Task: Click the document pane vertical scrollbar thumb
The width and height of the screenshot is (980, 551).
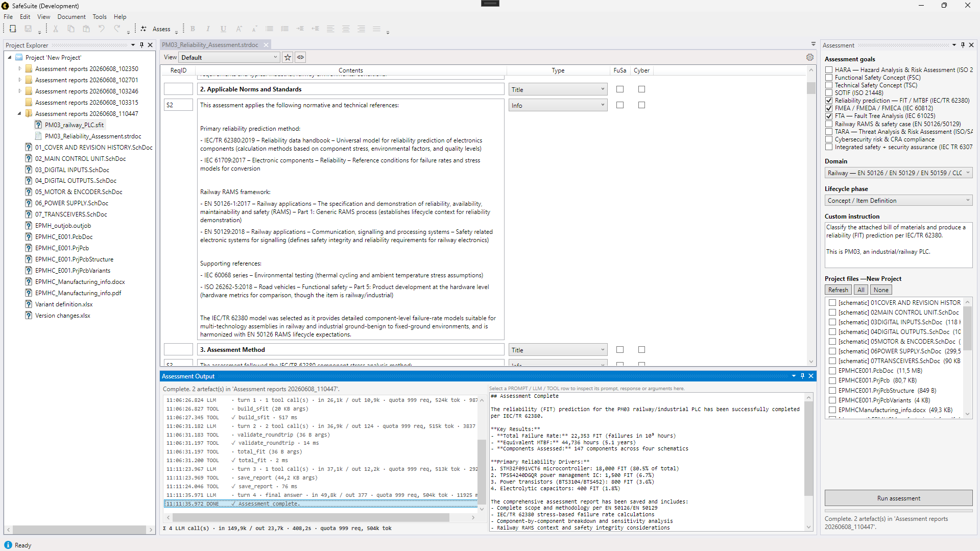Action: point(811,88)
